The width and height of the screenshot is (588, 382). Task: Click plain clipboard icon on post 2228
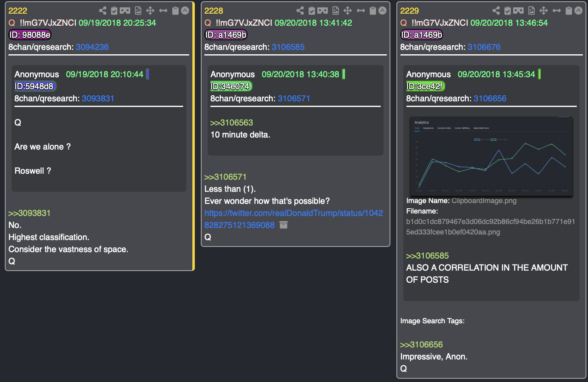coord(373,10)
